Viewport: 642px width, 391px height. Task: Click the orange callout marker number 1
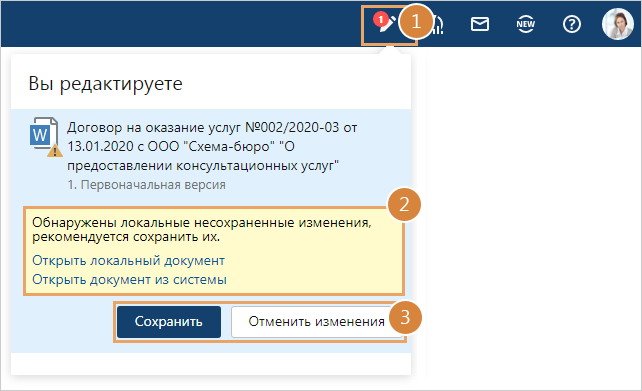tap(416, 21)
